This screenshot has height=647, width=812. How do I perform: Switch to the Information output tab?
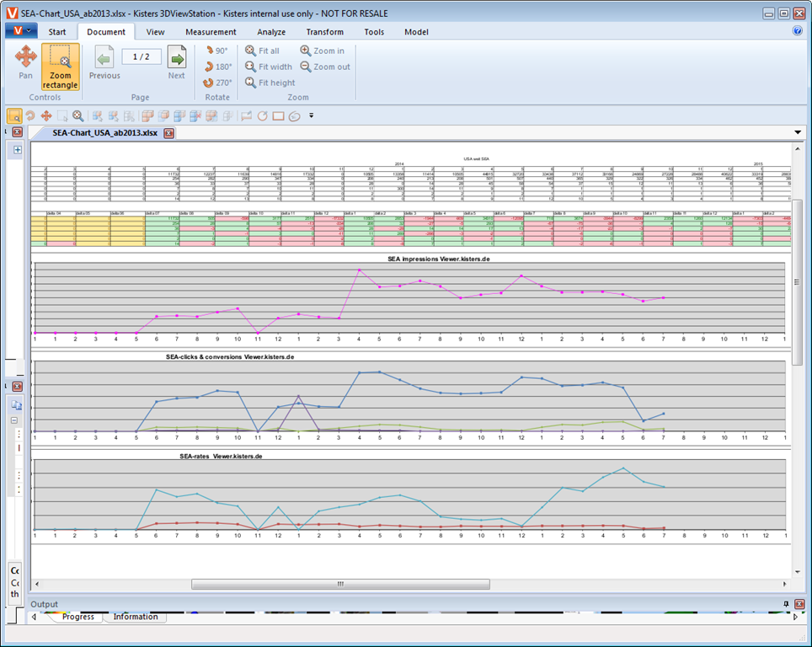[x=136, y=617]
